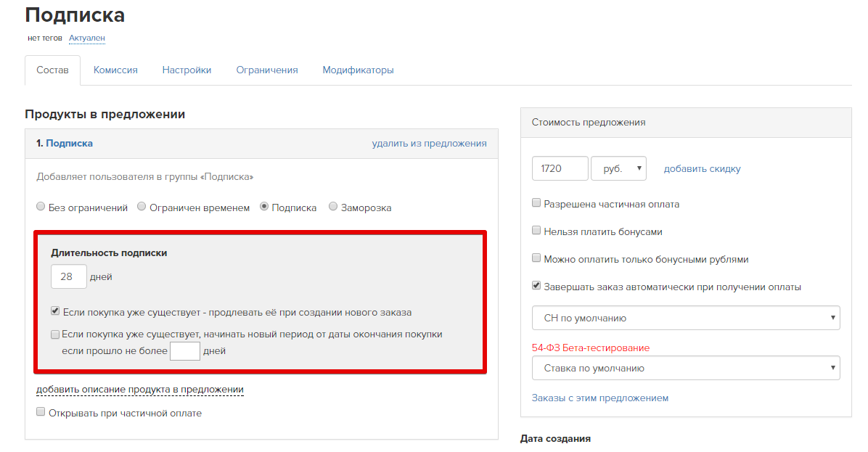The width and height of the screenshot is (868, 452).
Task: Click the Актуален status link
Action: pyautogui.click(x=87, y=38)
